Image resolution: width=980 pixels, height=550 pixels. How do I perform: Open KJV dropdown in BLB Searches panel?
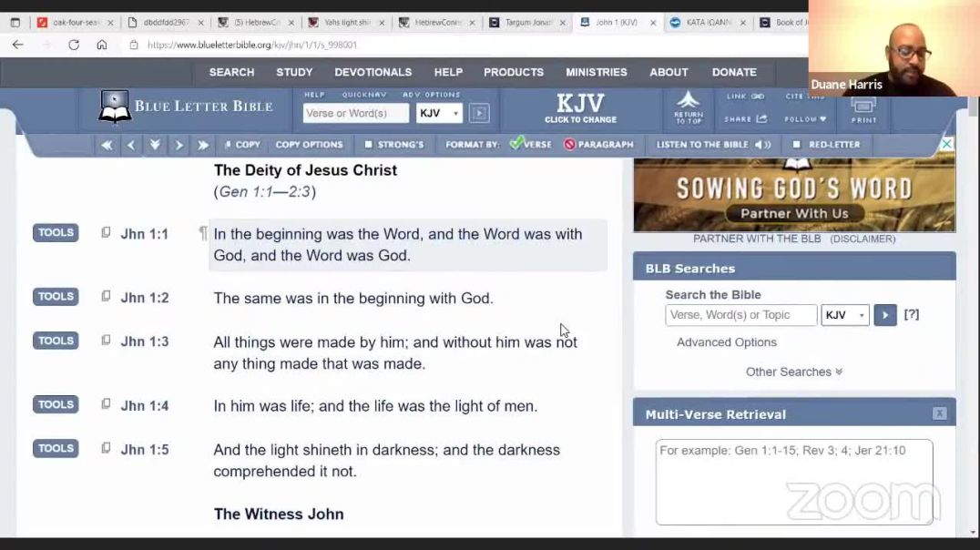[x=844, y=315]
